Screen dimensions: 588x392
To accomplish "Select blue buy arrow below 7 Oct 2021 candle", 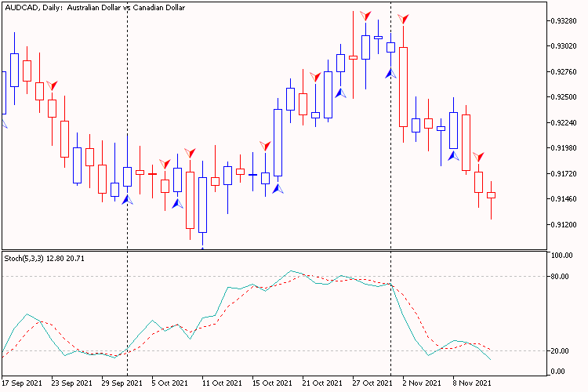I will 177,204.
